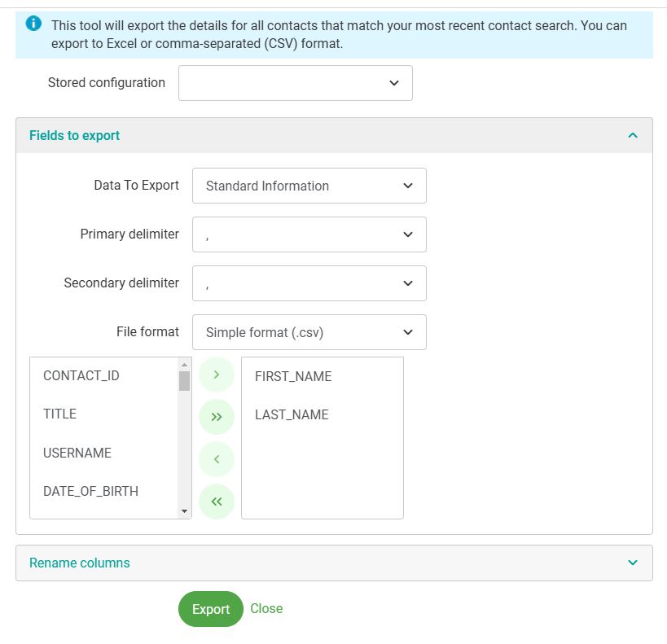Image resolution: width=667 pixels, height=644 pixels.
Task: Select CONTACT_ID in available fields
Action: point(81,375)
